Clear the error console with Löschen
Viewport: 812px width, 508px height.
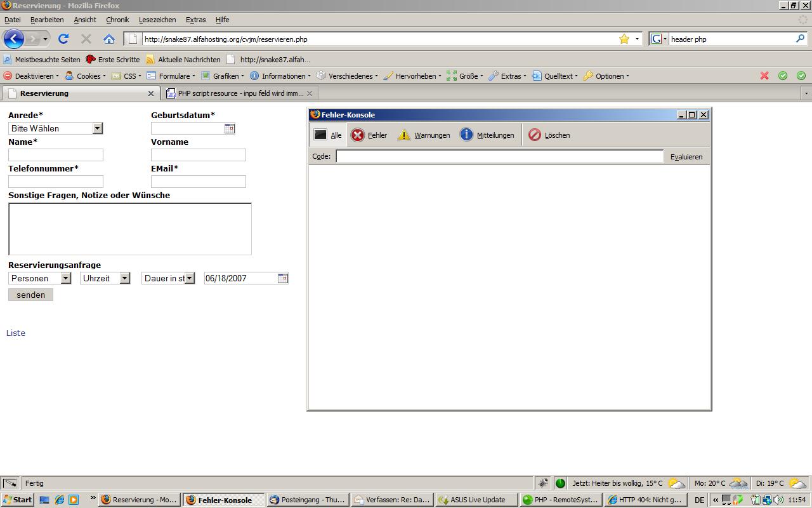tap(549, 135)
